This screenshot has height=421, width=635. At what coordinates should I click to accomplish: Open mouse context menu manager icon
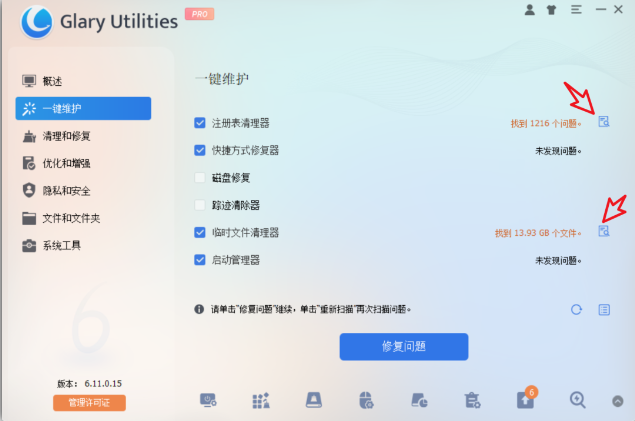366,400
